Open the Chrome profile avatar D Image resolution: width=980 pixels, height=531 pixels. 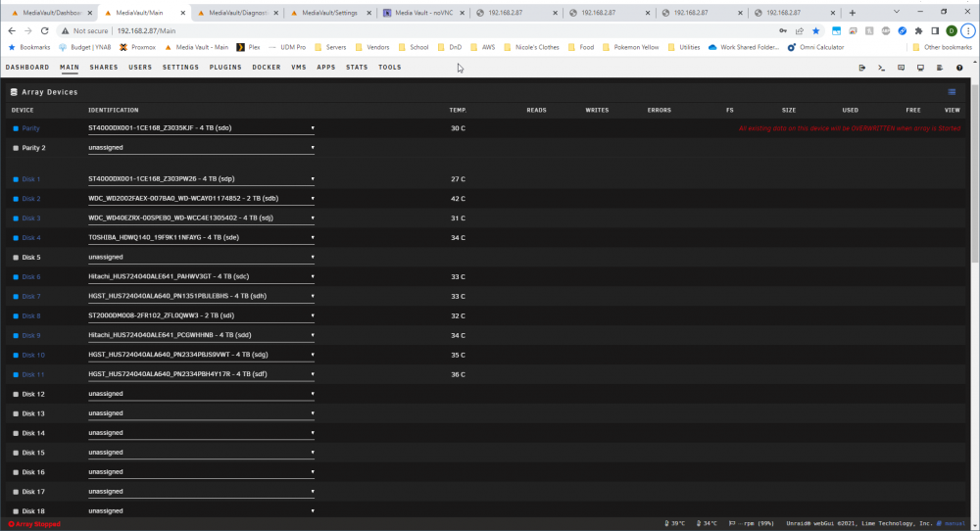coord(952,30)
